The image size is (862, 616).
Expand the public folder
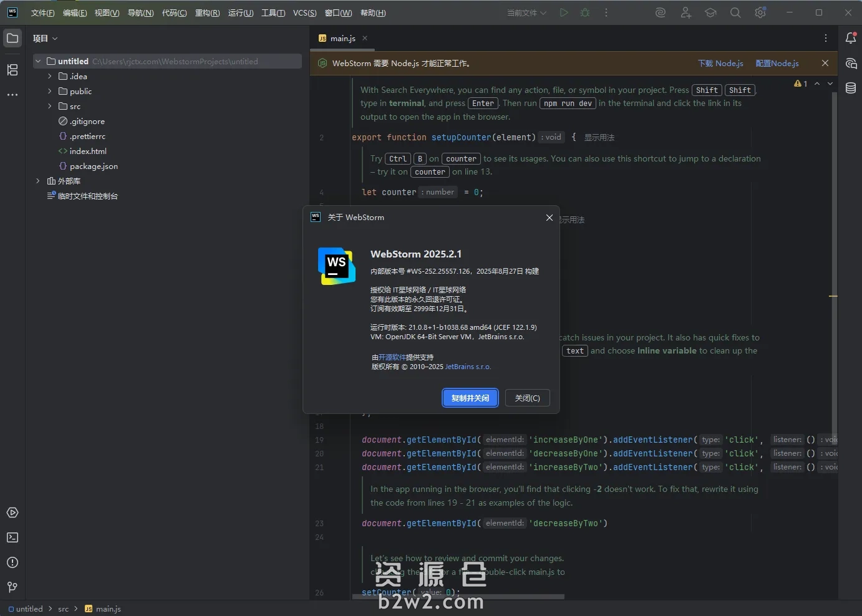pyautogui.click(x=50, y=91)
